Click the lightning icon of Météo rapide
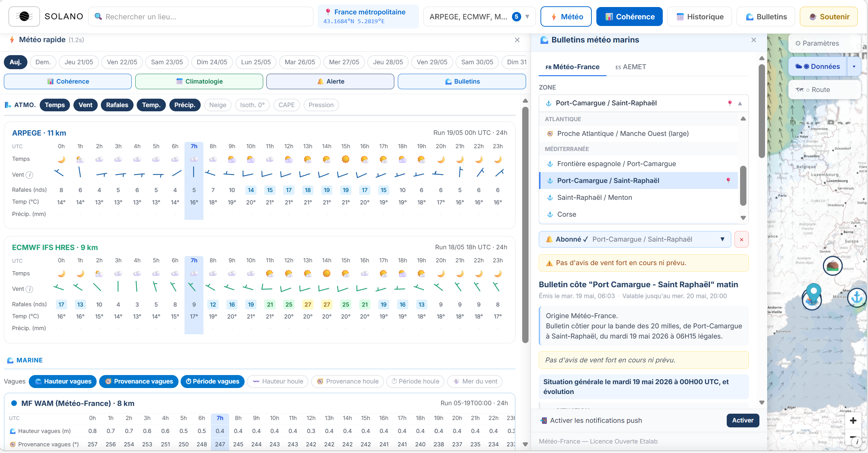Screen dimensions: 868x453 coord(12,40)
